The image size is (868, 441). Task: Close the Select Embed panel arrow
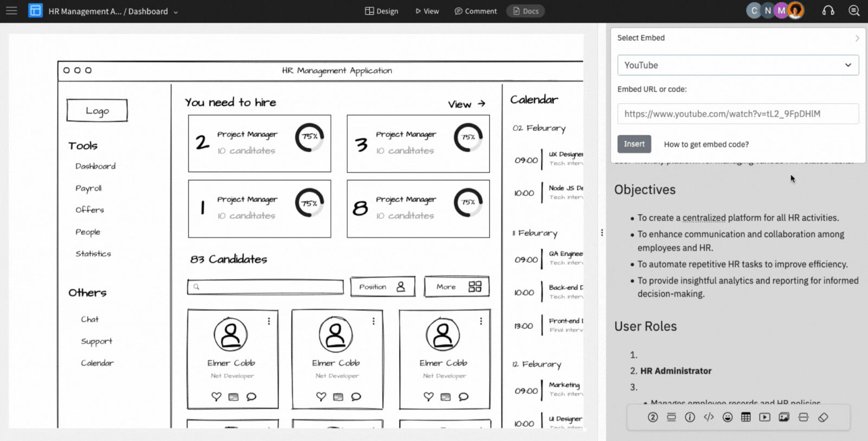coord(857,38)
